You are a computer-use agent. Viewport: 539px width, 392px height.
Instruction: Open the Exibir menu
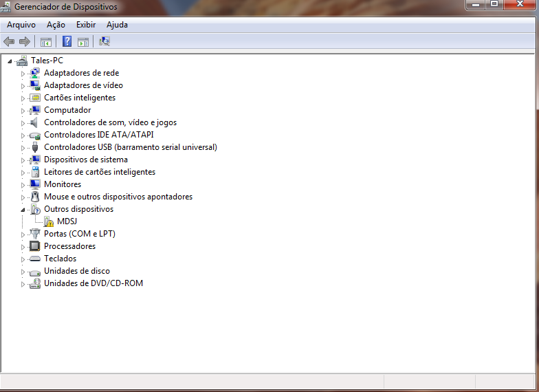[x=86, y=25]
